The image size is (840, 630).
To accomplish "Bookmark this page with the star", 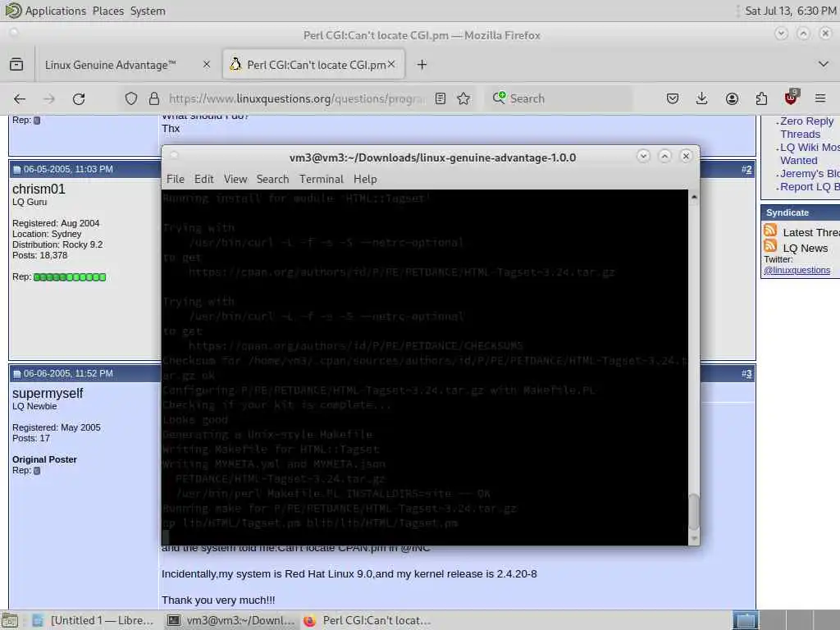I will pos(464,98).
